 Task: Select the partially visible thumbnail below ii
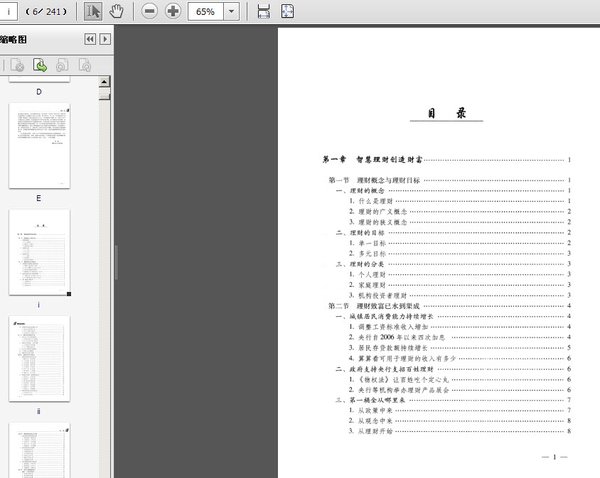(x=39, y=450)
